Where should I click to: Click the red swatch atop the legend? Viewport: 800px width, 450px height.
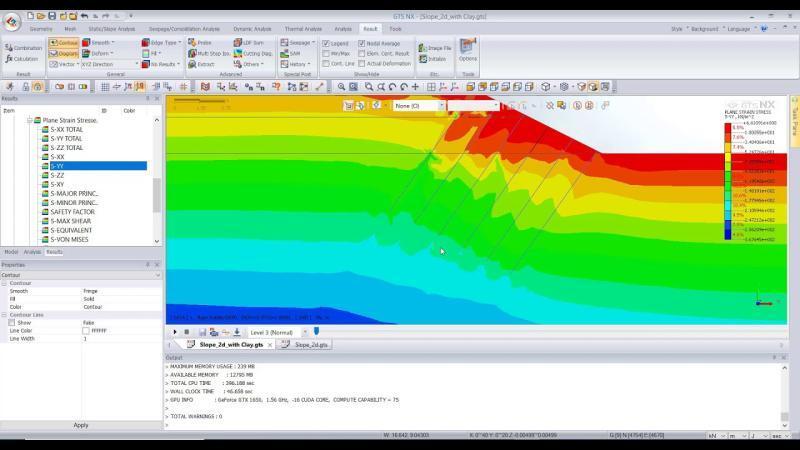coord(728,128)
